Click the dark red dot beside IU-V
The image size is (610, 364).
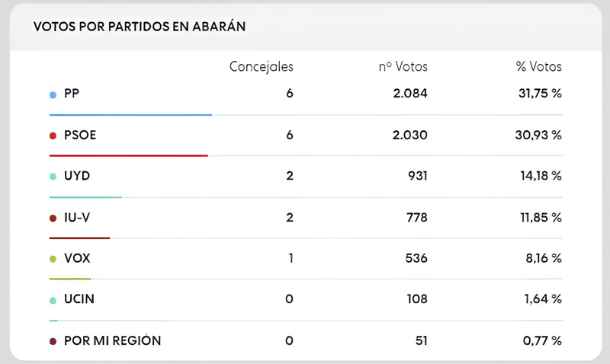53,218
